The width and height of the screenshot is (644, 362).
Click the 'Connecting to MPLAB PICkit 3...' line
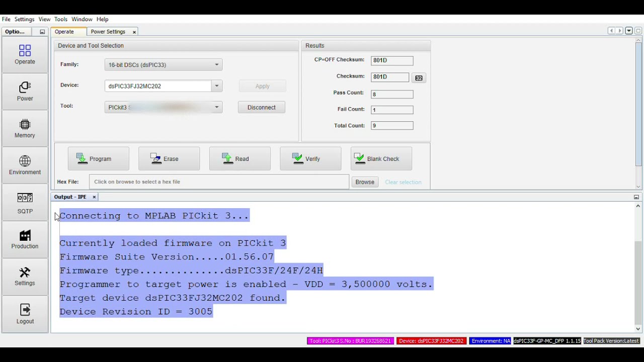pos(154,216)
